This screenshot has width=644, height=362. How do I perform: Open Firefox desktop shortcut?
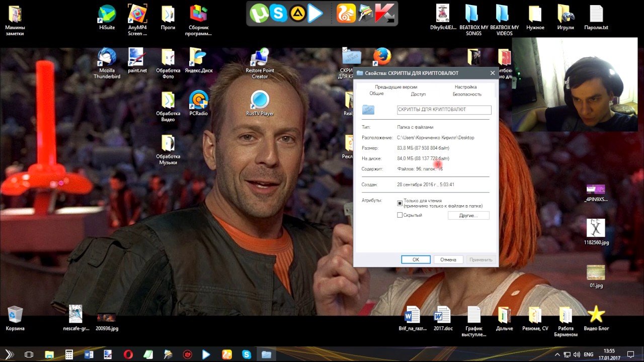click(x=382, y=57)
